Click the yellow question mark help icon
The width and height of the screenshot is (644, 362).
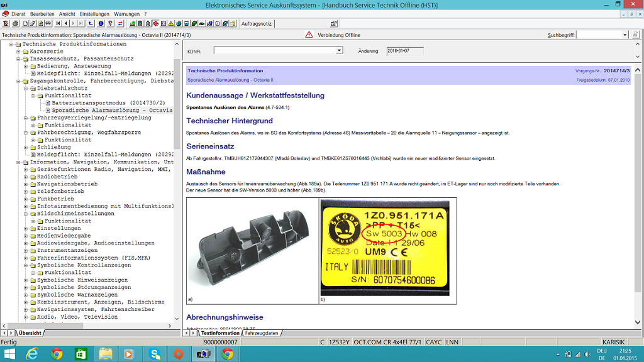coord(111,23)
